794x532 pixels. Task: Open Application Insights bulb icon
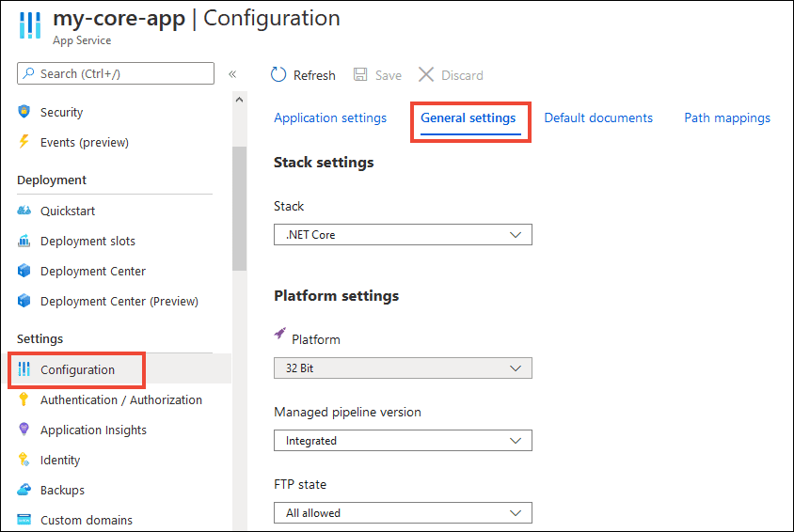click(24, 430)
